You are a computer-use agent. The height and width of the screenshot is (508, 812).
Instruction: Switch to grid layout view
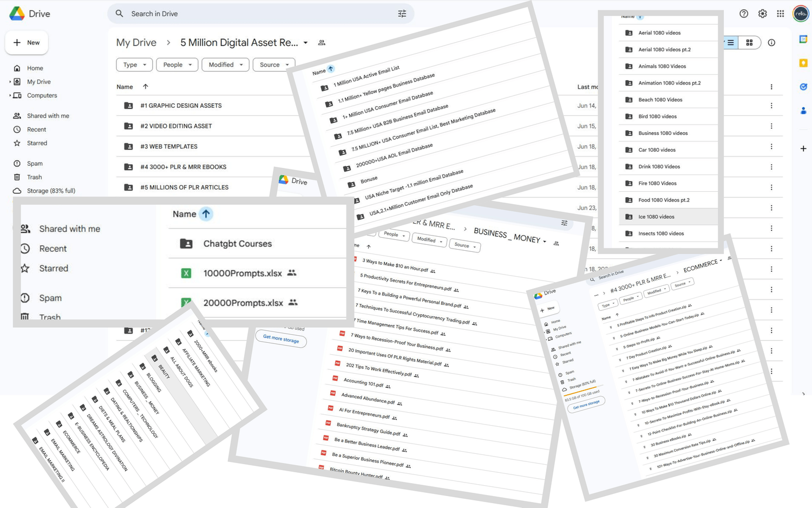tap(749, 43)
